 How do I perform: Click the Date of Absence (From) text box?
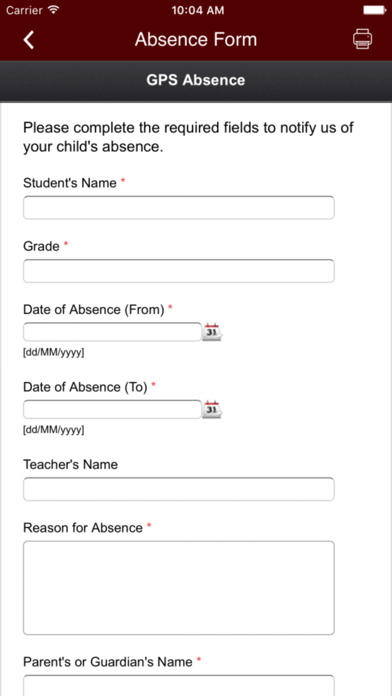click(112, 332)
